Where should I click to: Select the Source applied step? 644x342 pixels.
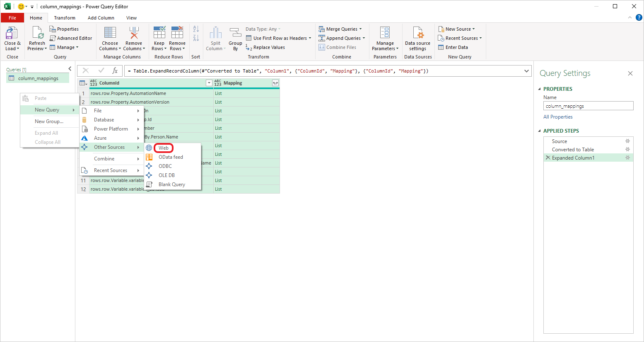588,141
